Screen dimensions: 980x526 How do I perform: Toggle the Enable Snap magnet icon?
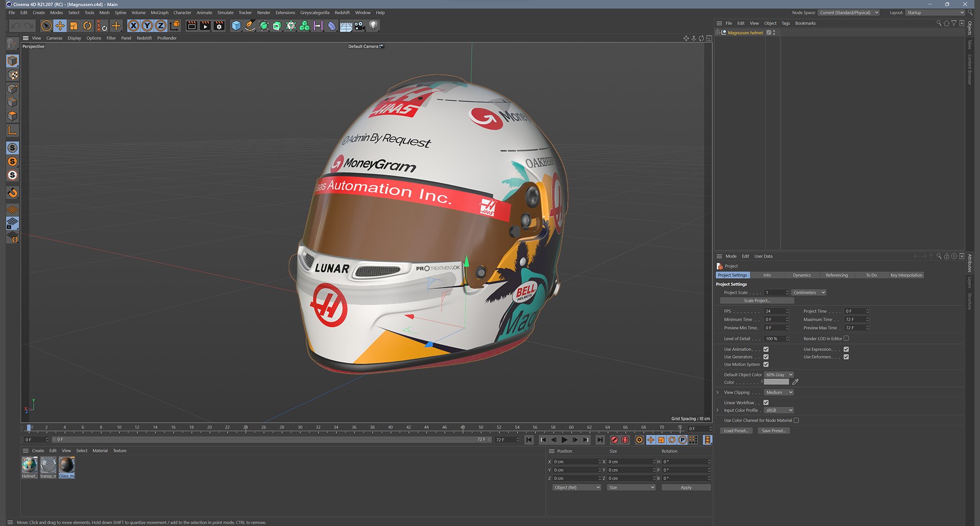tap(13, 192)
